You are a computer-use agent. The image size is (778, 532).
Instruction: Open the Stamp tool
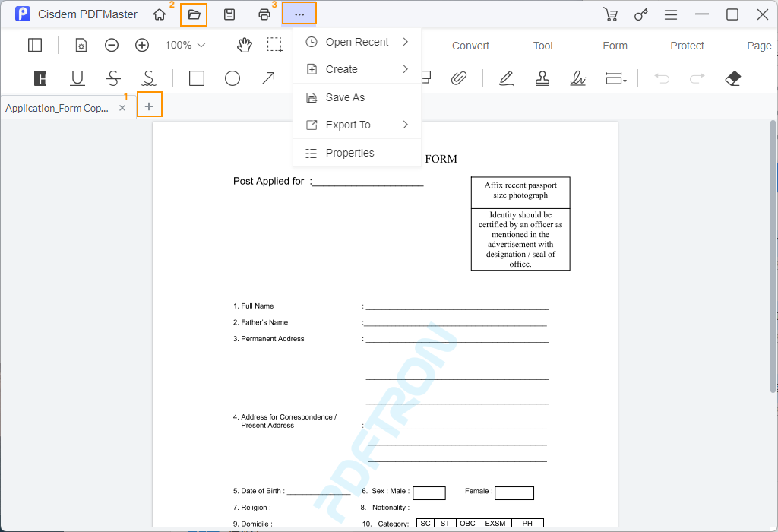tap(542, 78)
